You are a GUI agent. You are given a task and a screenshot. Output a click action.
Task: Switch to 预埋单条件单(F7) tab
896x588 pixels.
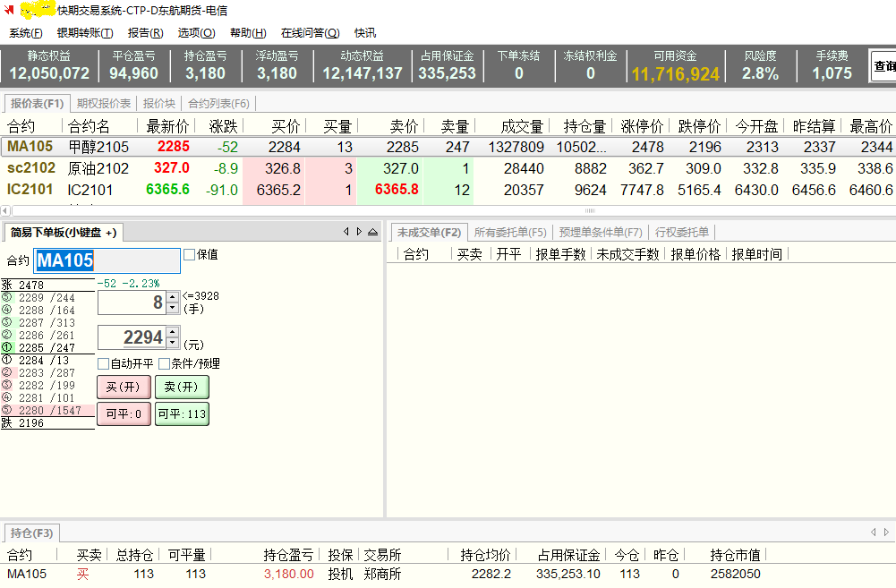601,232
